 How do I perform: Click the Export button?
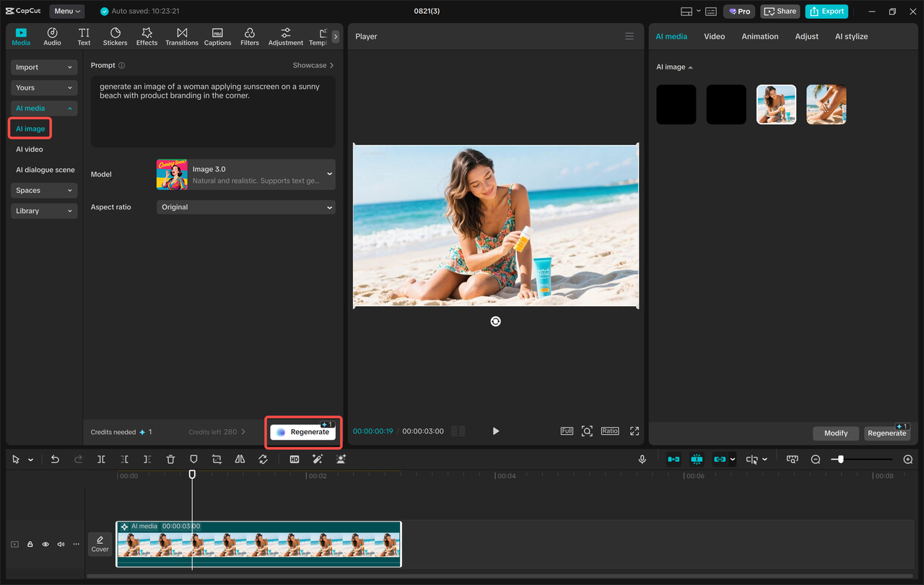tap(826, 11)
